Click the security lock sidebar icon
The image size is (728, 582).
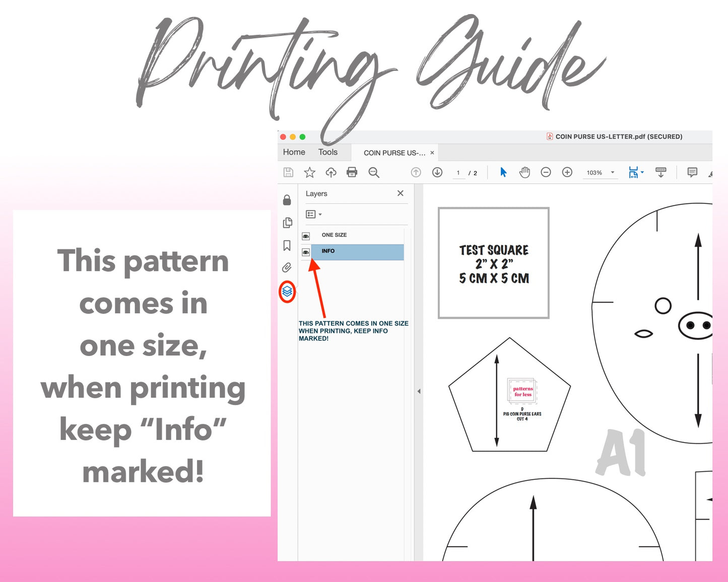(287, 200)
